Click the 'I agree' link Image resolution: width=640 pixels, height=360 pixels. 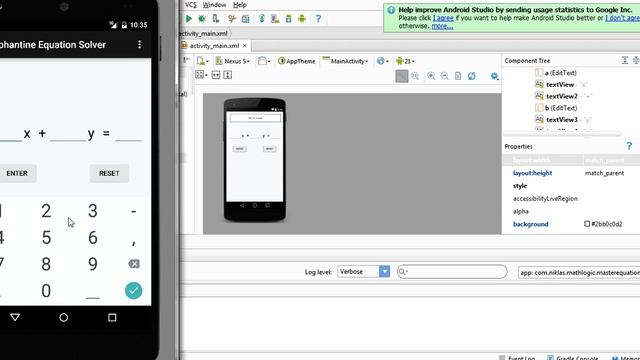tap(443, 18)
